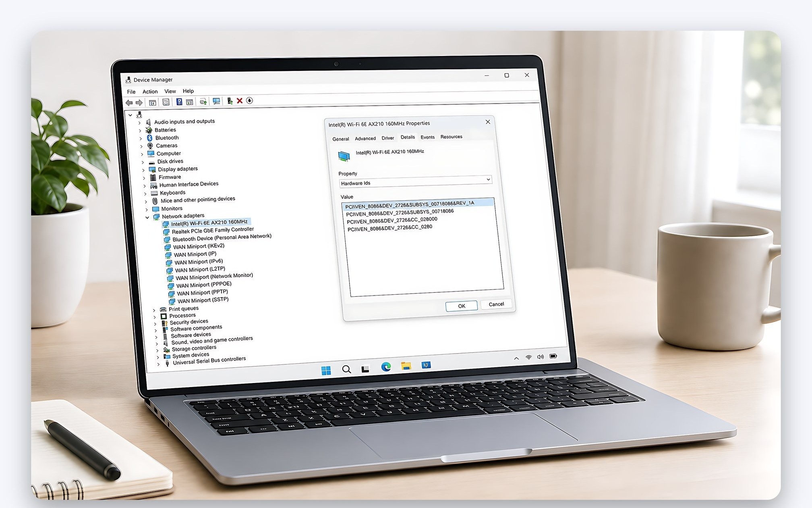
Task: Click the Bluetooth category icon
Action: (150, 138)
